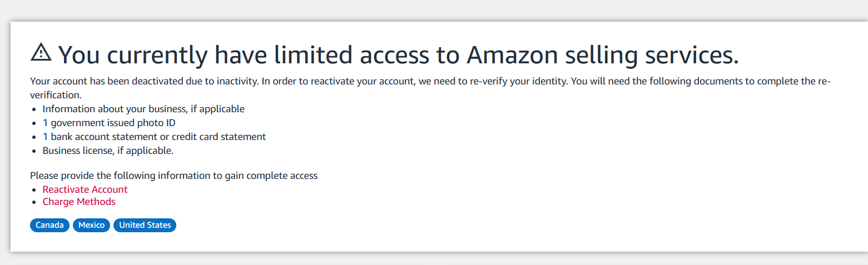868x265 pixels.
Task: Select the Mexico marketplace badge
Action: 91,225
